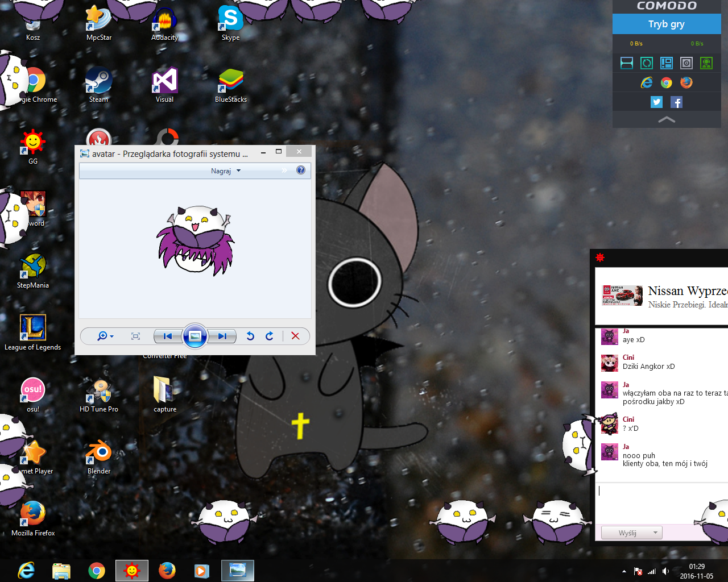Click the Nissan ad headline in the chat
728x582 pixels.
pyautogui.click(x=688, y=291)
